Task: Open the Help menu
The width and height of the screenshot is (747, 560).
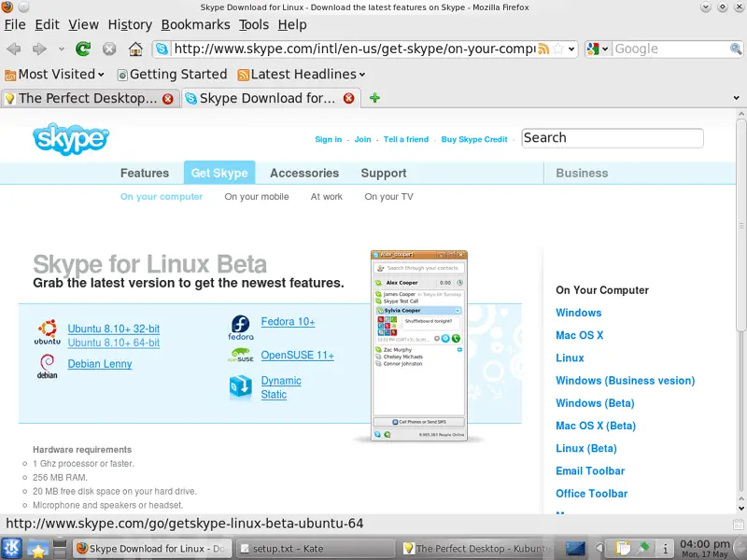Action: click(292, 25)
